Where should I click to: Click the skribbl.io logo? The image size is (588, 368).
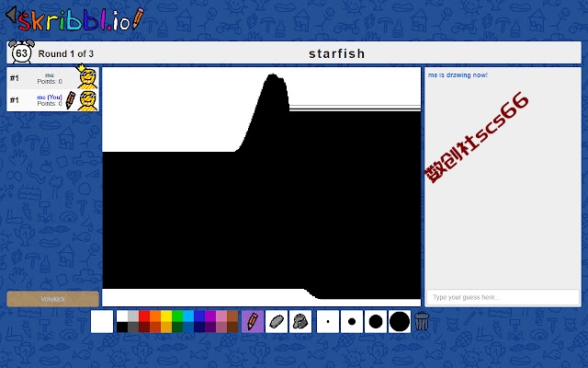pyautogui.click(x=74, y=18)
